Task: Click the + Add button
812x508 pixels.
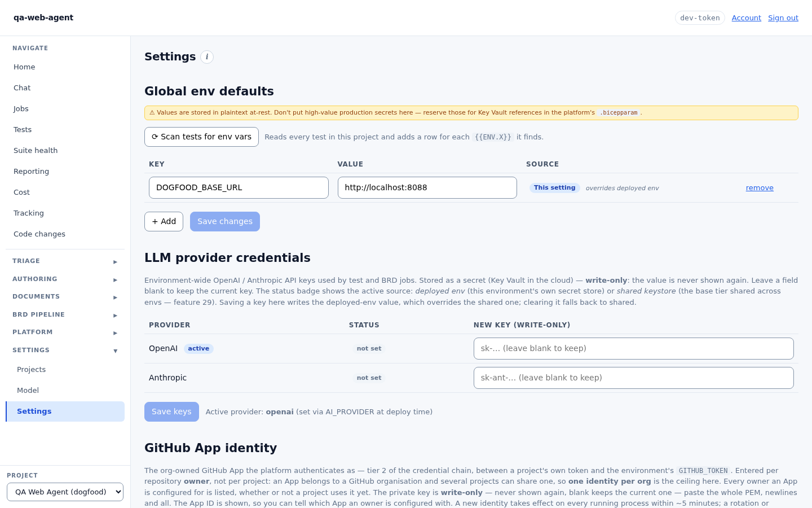Action: (164, 222)
